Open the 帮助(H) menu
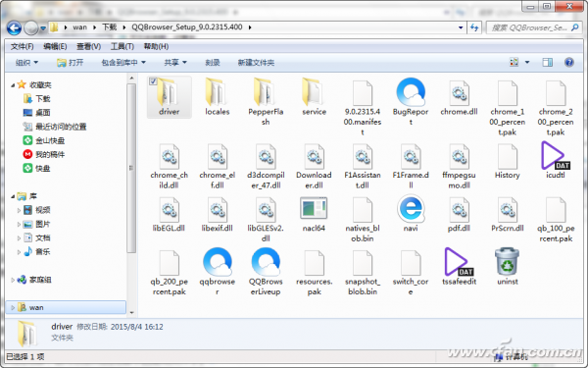Screen dimensions: 588x368 156,46
